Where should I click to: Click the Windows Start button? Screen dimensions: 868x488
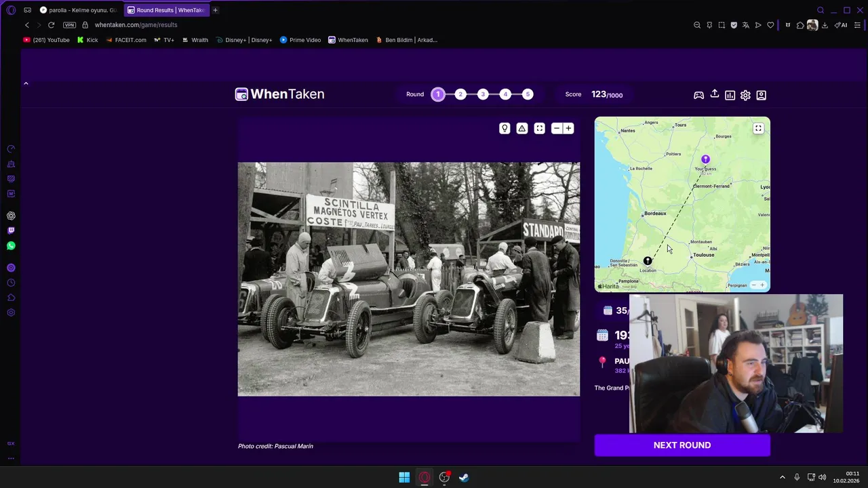(404, 477)
